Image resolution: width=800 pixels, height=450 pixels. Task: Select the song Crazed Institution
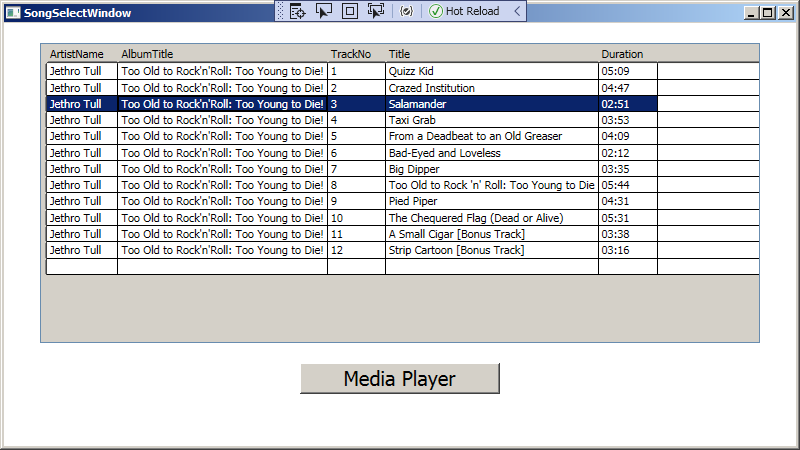[x=492, y=88]
